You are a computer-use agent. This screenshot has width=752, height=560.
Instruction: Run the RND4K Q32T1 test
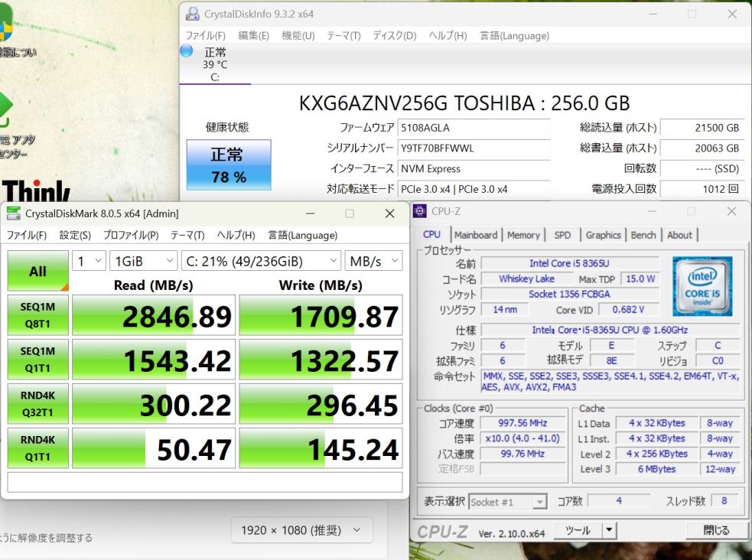pos(38,404)
